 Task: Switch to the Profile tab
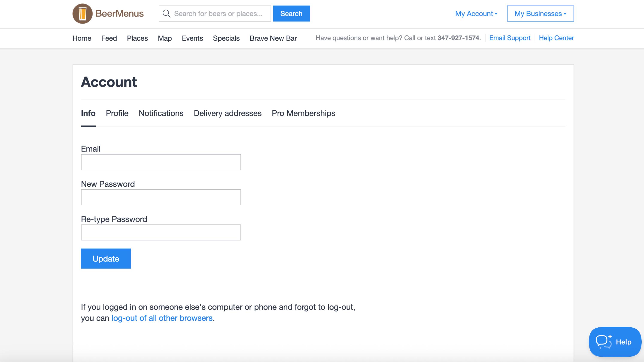[117, 113]
